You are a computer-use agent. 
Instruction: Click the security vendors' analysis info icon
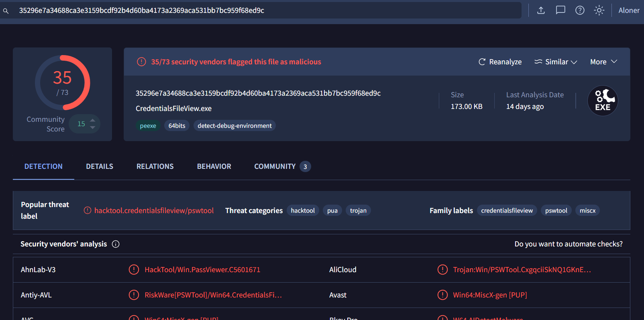click(116, 244)
